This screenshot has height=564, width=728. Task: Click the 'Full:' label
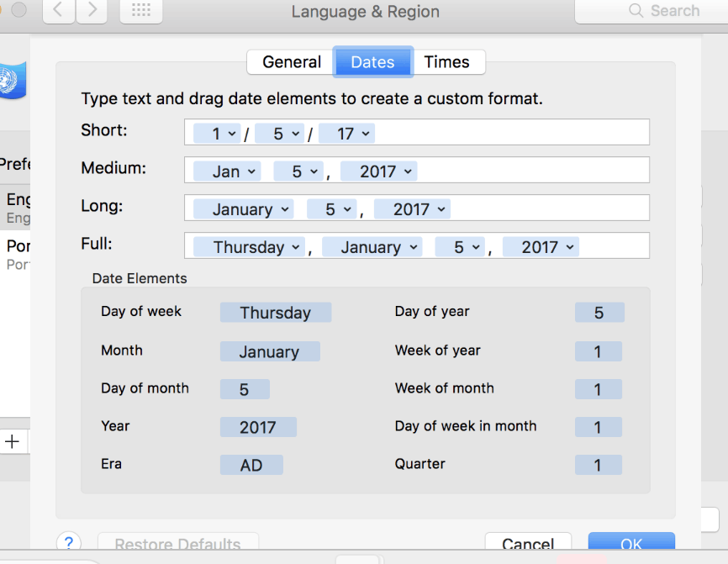click(x=97, y=243)
